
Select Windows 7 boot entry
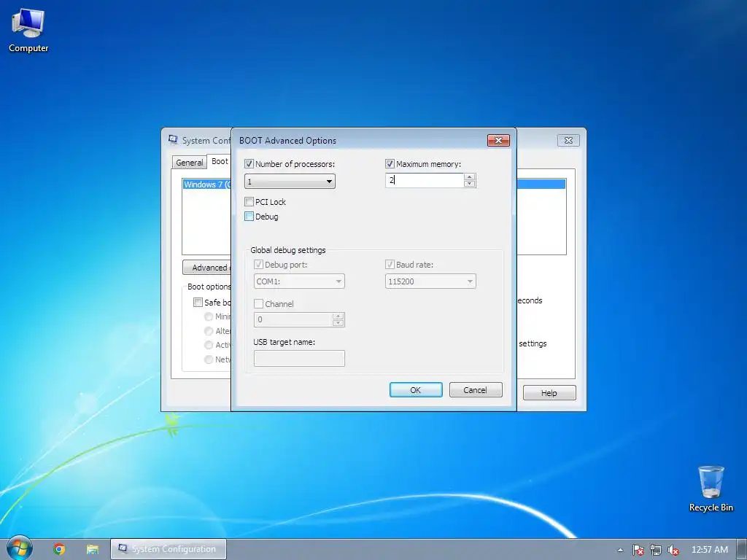[207, 184]
